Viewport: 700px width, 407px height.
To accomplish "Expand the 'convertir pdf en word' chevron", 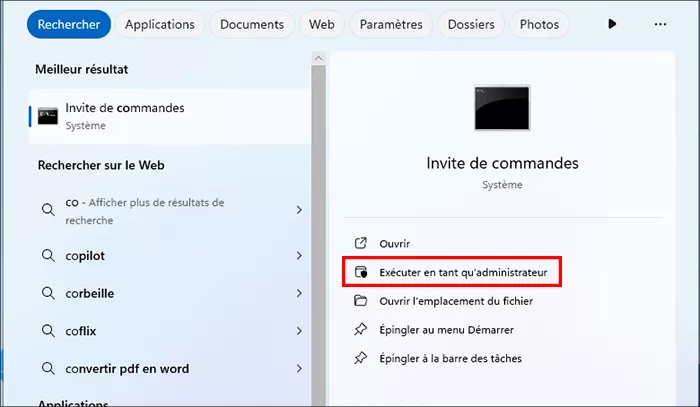I will pos(299,369).
